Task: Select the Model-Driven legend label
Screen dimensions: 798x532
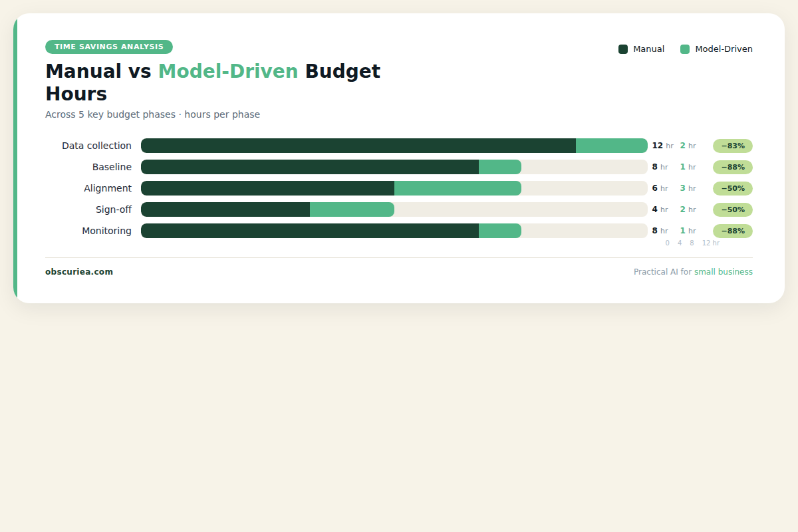Action: point(724,49)
